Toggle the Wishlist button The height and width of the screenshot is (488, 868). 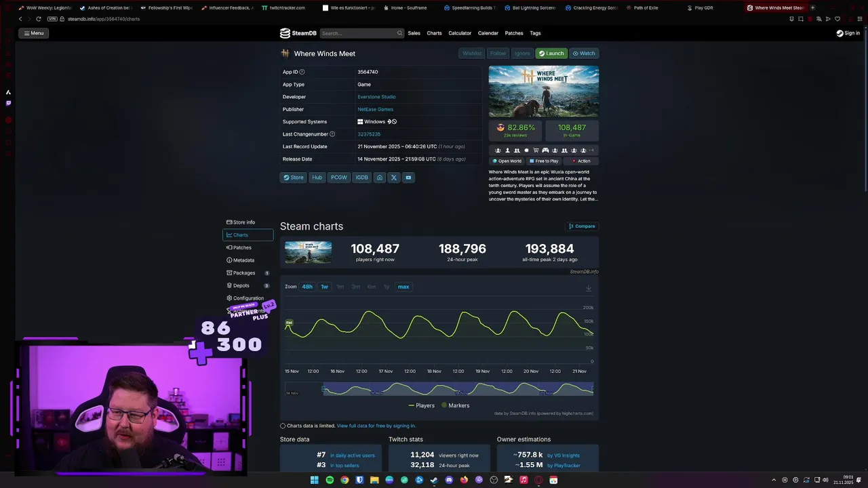[472, 54]
